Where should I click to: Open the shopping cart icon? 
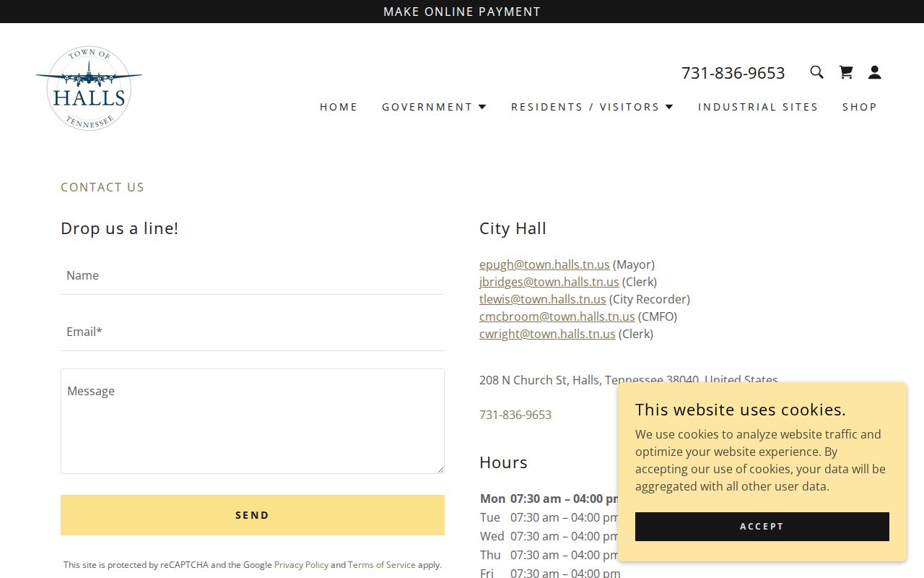point(845,72)
